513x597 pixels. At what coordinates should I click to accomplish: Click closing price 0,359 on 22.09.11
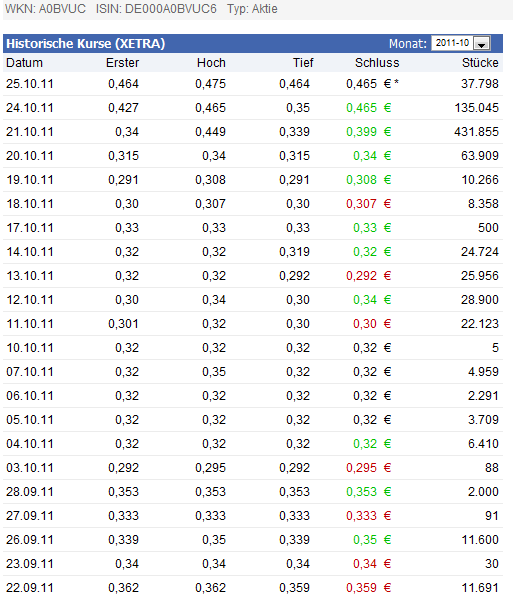[x=361, y=587]
